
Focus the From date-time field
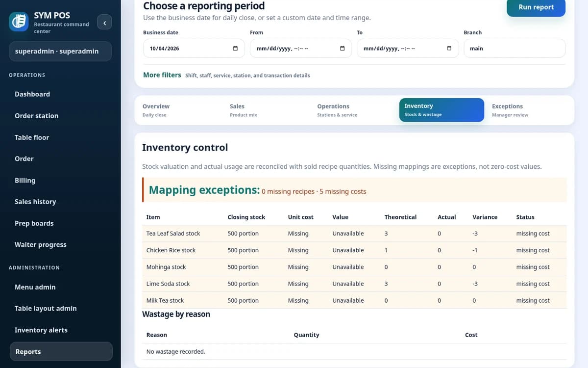coord(301,49)
